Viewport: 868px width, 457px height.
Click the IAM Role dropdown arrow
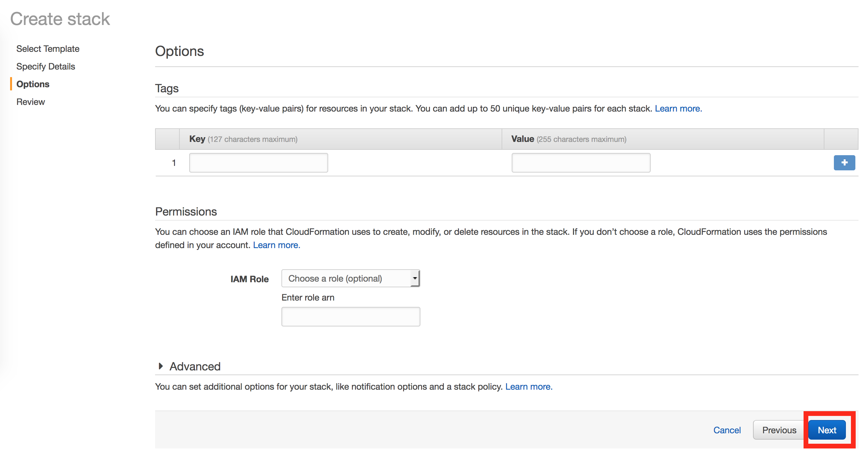(x=415, y=278)
